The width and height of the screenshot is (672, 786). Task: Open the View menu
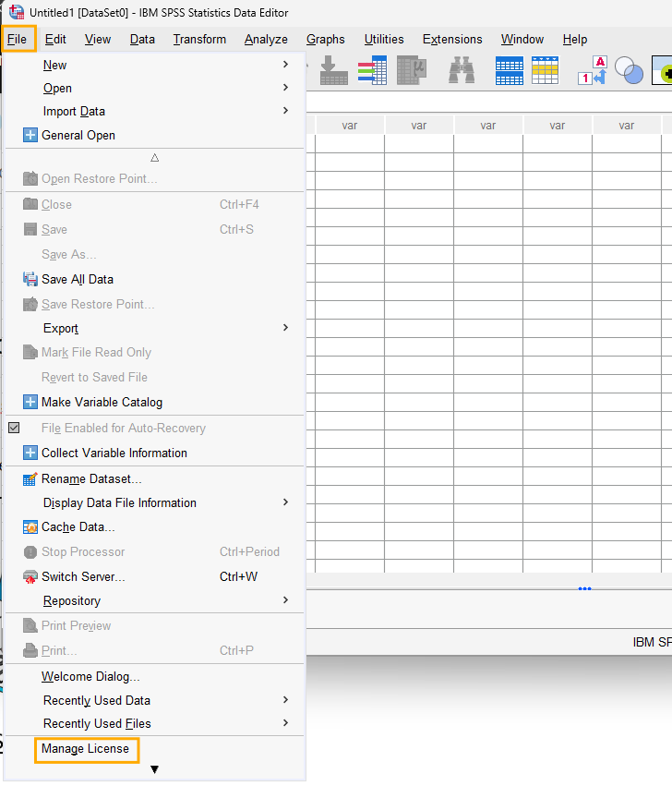98,39
